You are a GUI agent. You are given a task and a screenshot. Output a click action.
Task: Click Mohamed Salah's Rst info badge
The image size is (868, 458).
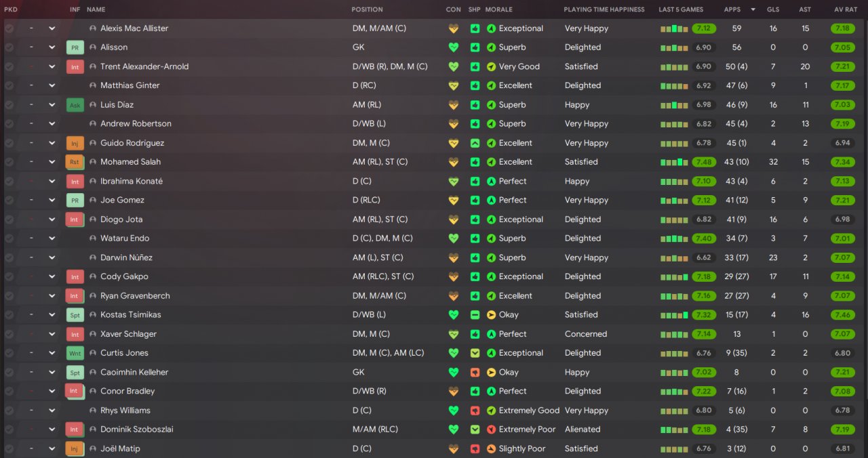pyautogui.click(x=75, y=162)
